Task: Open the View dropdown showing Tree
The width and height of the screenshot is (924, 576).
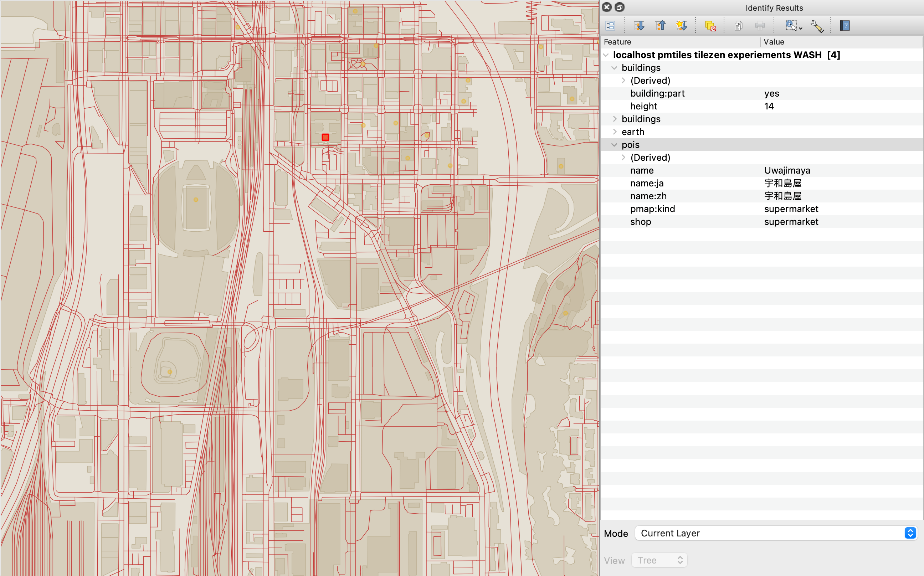Action: coord(659,560)
